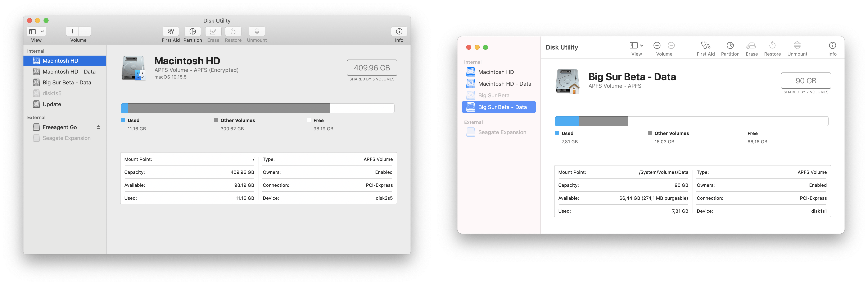The image size is (868, 285).
Task: Click left window storage usage bar
Action: [257, 108]
